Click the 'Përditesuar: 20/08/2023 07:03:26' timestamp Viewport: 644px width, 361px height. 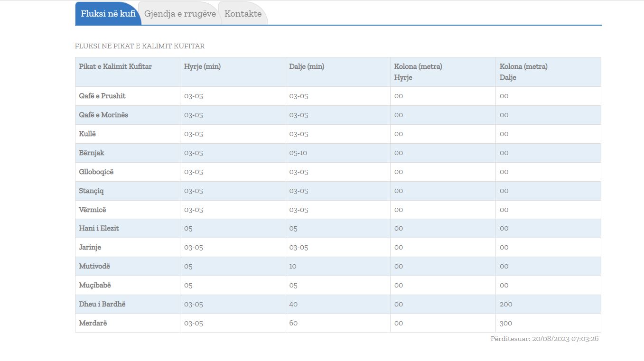pos(545,339)
